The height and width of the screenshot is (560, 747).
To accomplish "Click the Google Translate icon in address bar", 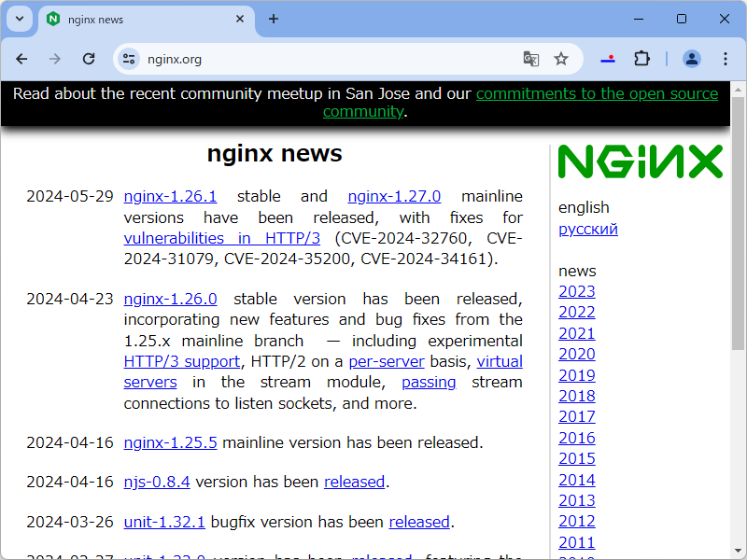I will [530, 58].
